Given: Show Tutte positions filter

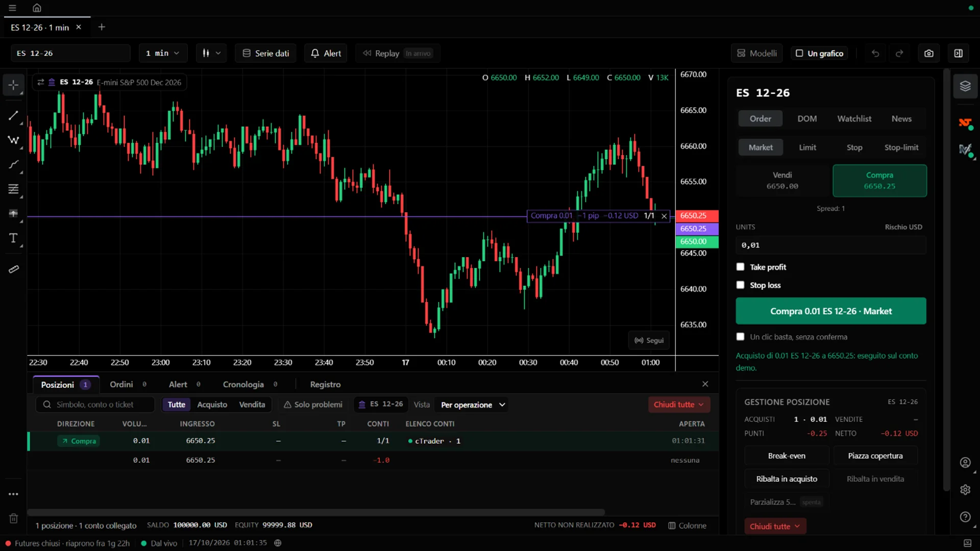Looking at the screenshot, I should pos(177,405).
